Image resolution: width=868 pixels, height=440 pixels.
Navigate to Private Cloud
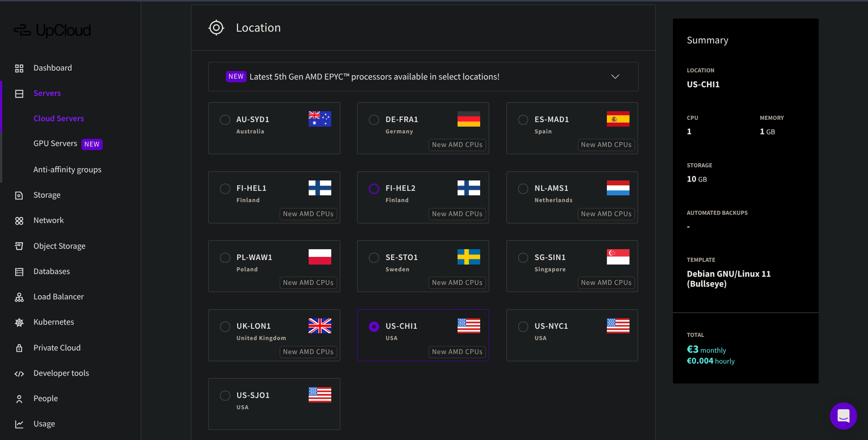(57, 348)
